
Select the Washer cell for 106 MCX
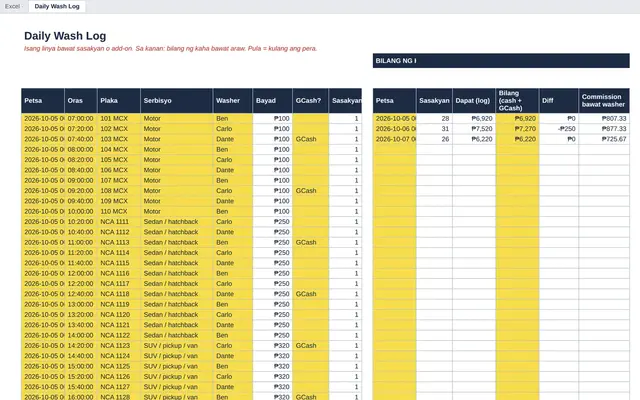tap(233, 170)
